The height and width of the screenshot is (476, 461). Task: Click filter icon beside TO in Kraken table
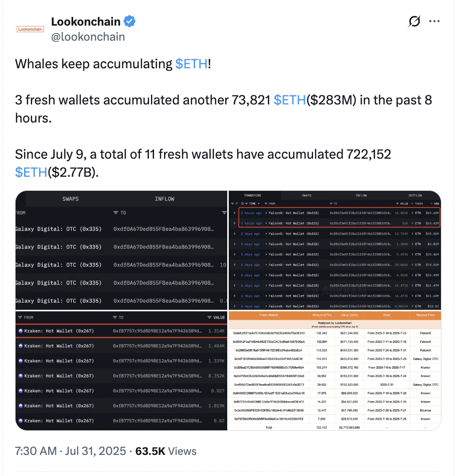pos(115,317)
